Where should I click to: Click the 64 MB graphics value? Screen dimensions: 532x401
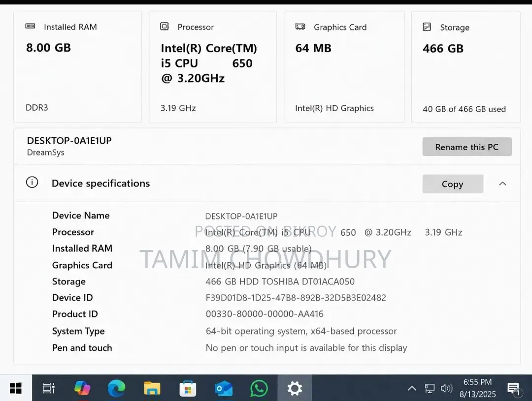pyautogui.click(x=313, y=49)
